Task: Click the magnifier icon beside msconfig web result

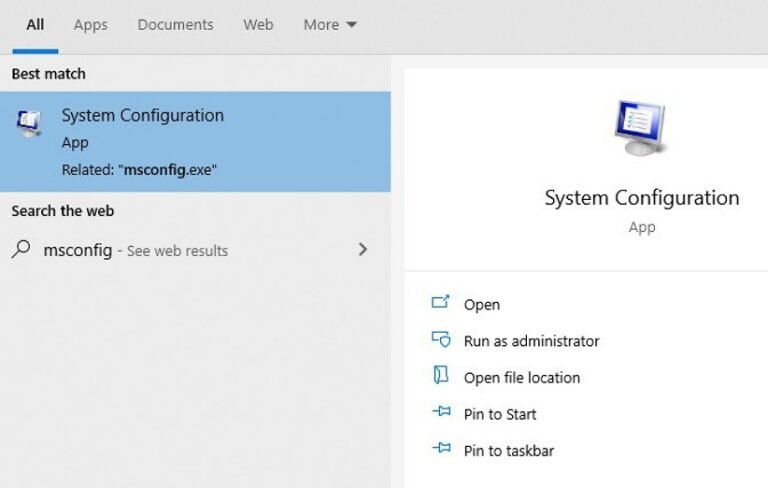Action: tap(21, 250)
